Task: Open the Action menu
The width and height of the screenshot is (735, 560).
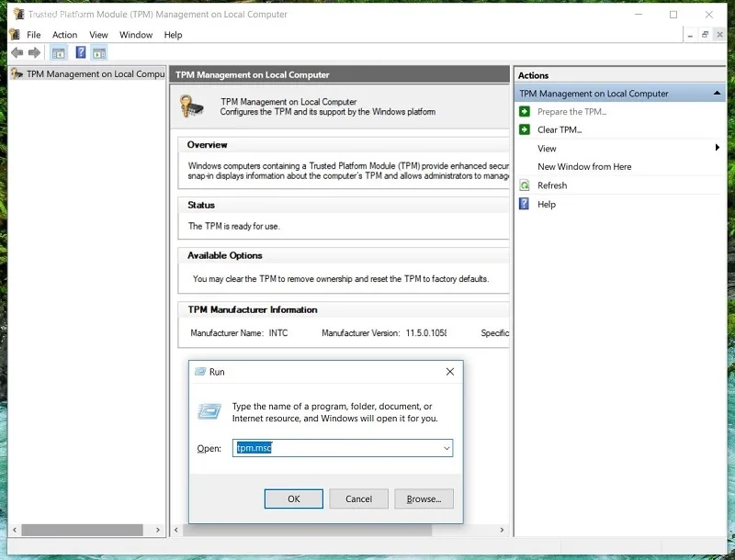Action: (64, 35)
